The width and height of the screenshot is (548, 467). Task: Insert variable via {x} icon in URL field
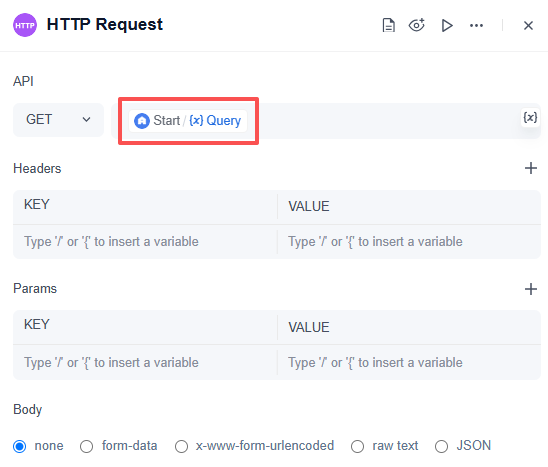click(x=530, y=117)
